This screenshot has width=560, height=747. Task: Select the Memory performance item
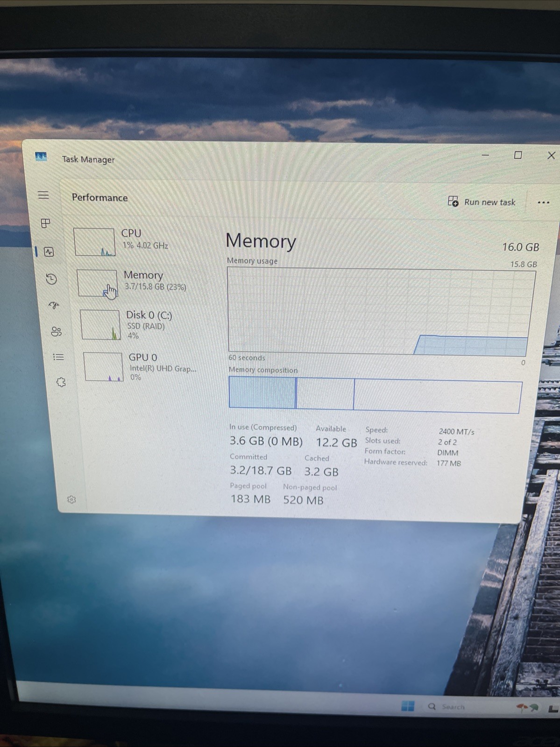(x=142, y=283)
